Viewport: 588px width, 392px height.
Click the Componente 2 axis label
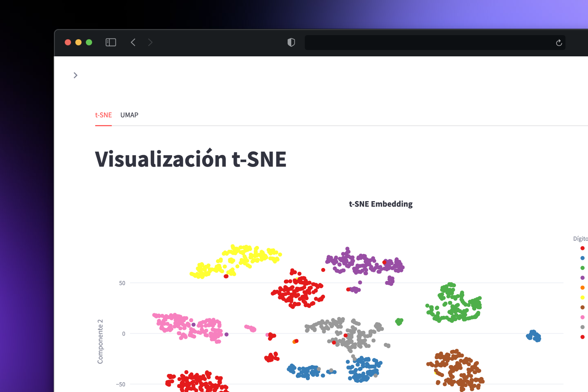click(100, 341)
